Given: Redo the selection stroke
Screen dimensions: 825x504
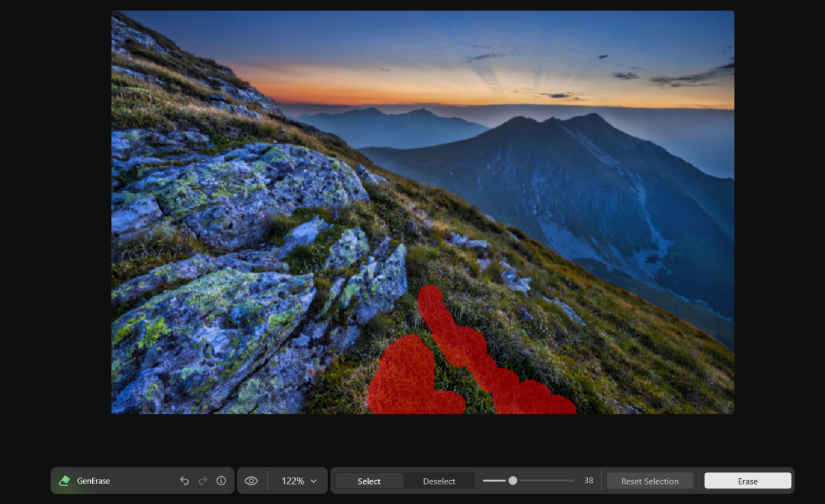Looking at the screenshot, I should 203,481.
